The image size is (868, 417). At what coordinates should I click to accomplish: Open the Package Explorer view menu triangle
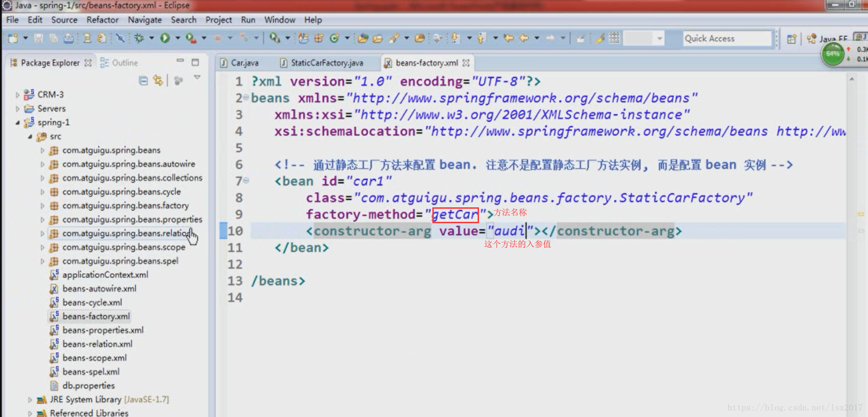(197, 78)
